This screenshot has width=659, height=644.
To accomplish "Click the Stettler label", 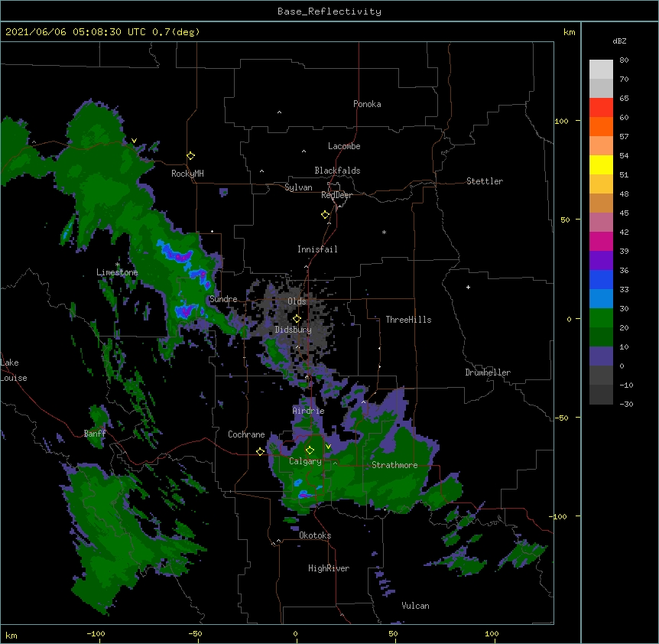I will pyautogui.click(x=485, y=181).
